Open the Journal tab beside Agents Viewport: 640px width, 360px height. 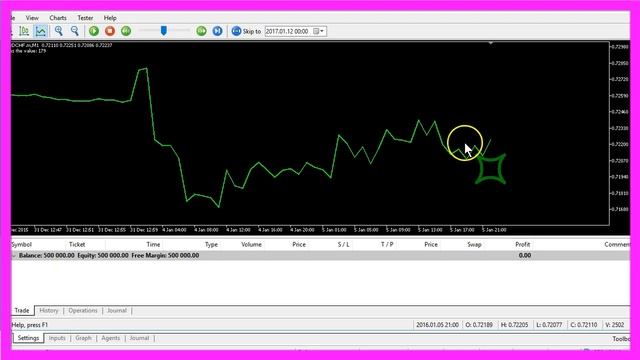[139, 338]
